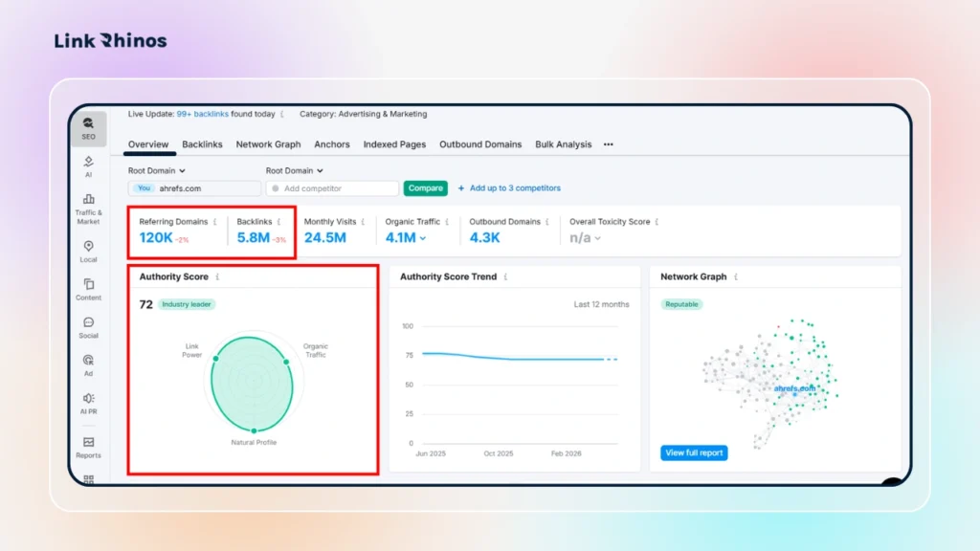Open the Content sidebar section
980x551 pixels.
pyautogui.click(x=88, y=289)
